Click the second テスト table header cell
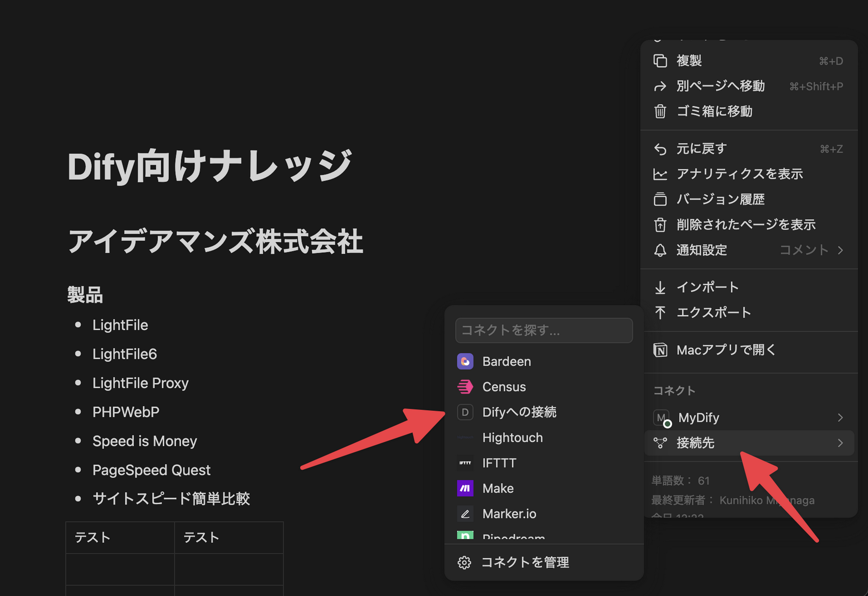Screen dimensions: 868x596 229,537
